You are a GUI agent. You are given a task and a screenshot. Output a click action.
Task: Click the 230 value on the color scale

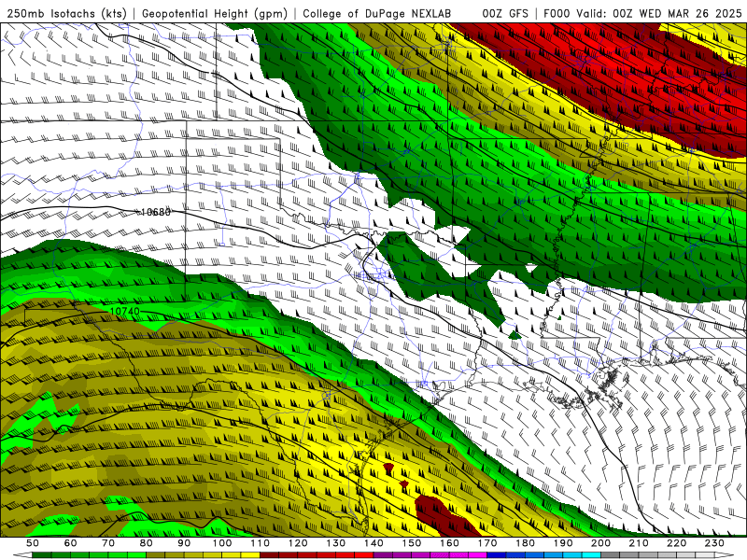click(x=714, y=543)
